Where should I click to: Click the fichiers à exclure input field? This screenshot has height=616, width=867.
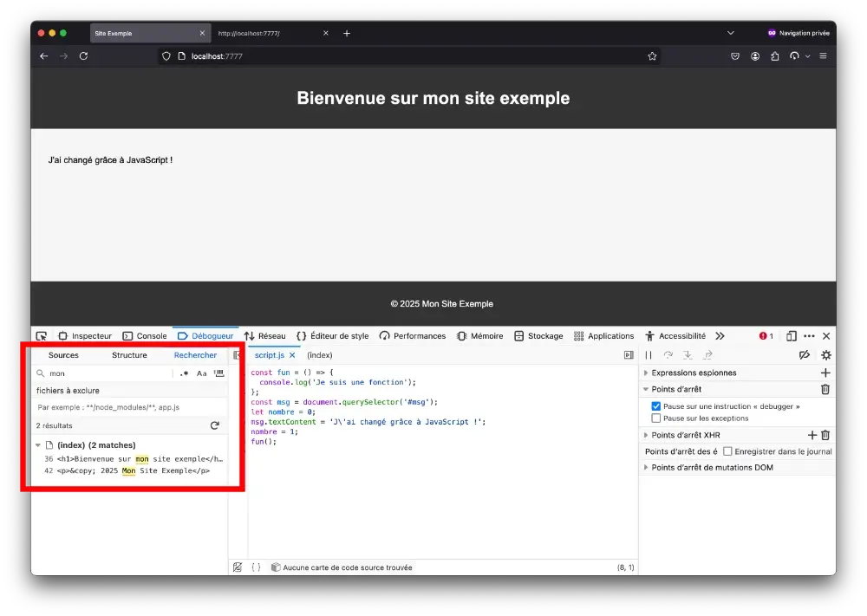click(x=130, y=407)
